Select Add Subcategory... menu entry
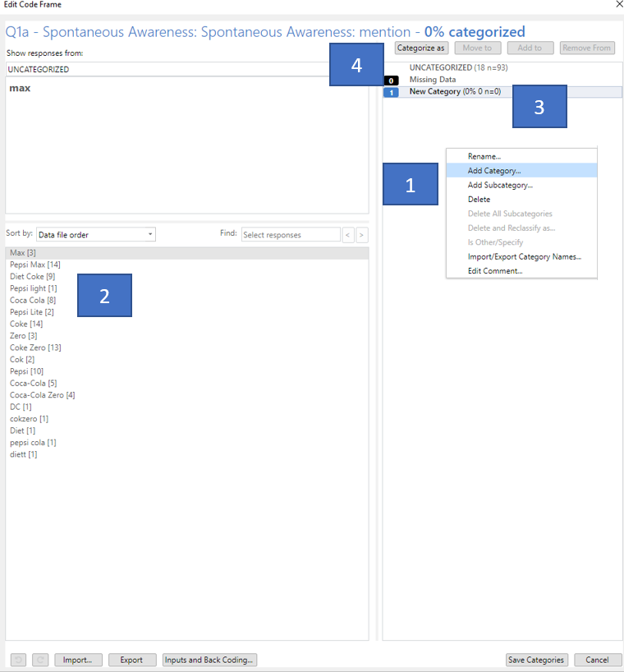 coord(521,185)
